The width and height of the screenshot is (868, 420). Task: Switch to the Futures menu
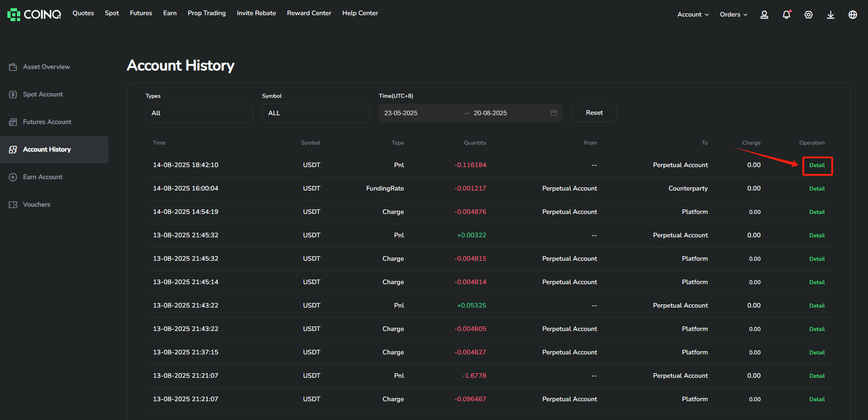pos(141,13)
